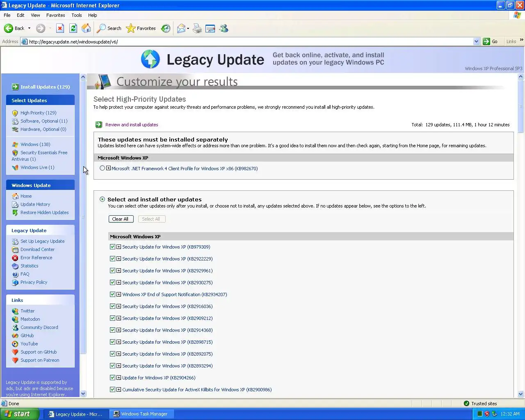Click the Review and install green arrow icon
The width and height of the screenshot is (525, 420).
[x=98, y=125]
